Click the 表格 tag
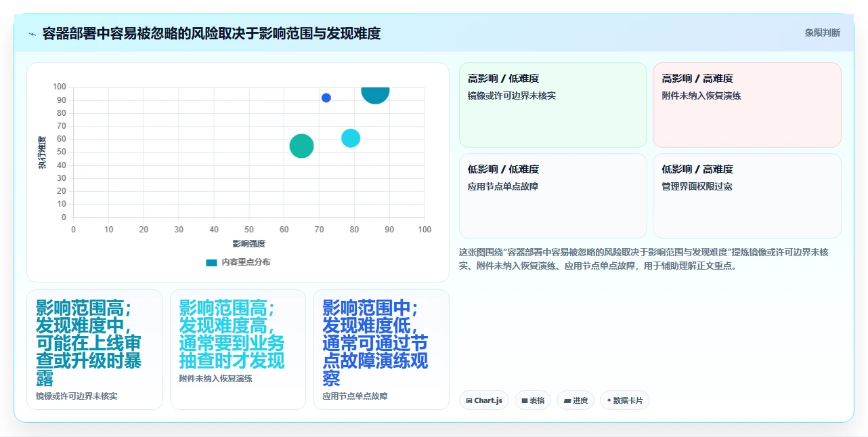This screenshot has height=437, width=868. pos(533,400)
